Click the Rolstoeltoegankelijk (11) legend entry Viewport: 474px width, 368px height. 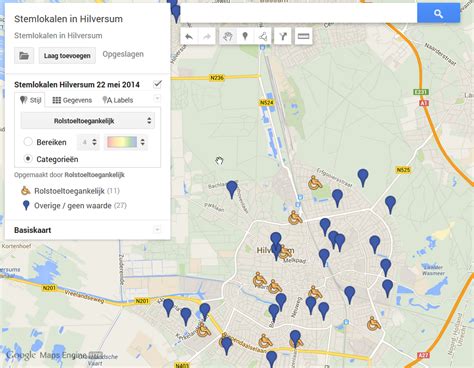(x=77, y=191)
